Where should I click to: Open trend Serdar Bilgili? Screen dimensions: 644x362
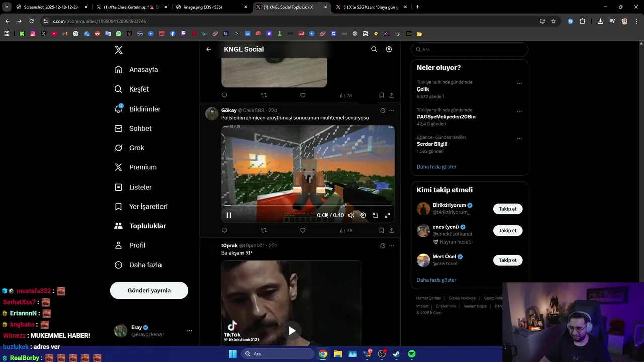pyautogui.click(x=432, y=144)
